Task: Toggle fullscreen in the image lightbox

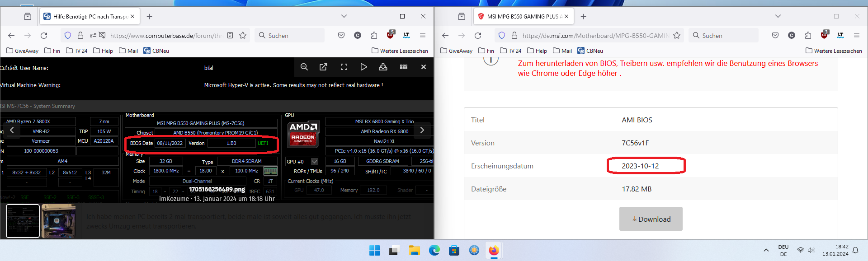Action: 344,67
